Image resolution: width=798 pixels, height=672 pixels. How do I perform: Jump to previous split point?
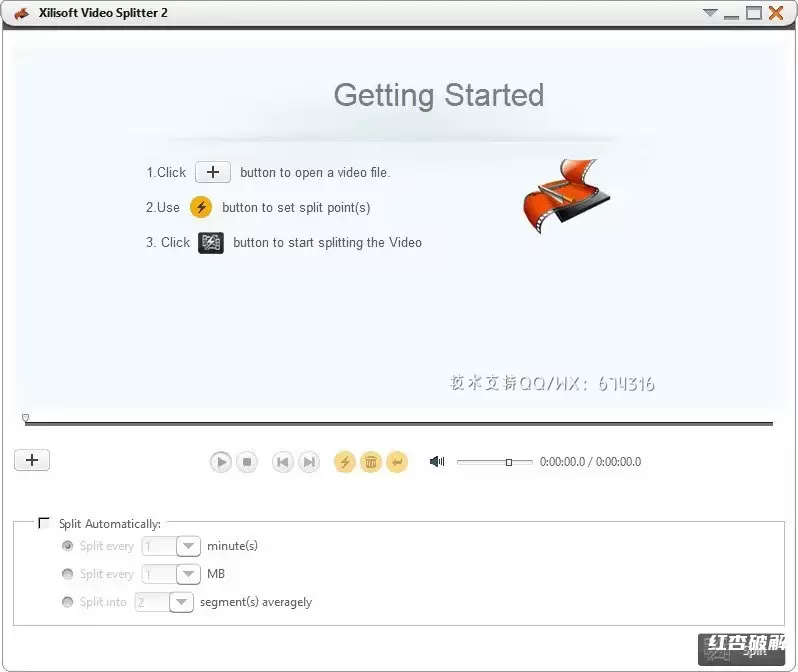click(282, 462)
